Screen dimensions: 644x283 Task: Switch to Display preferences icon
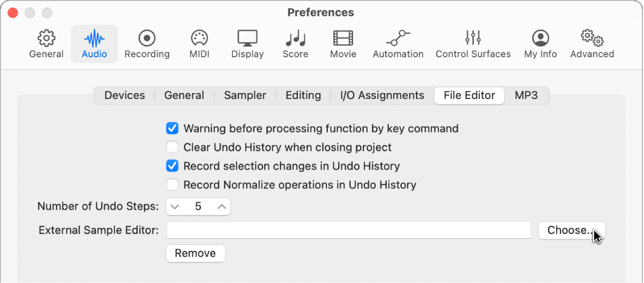(x=248, y=39)
